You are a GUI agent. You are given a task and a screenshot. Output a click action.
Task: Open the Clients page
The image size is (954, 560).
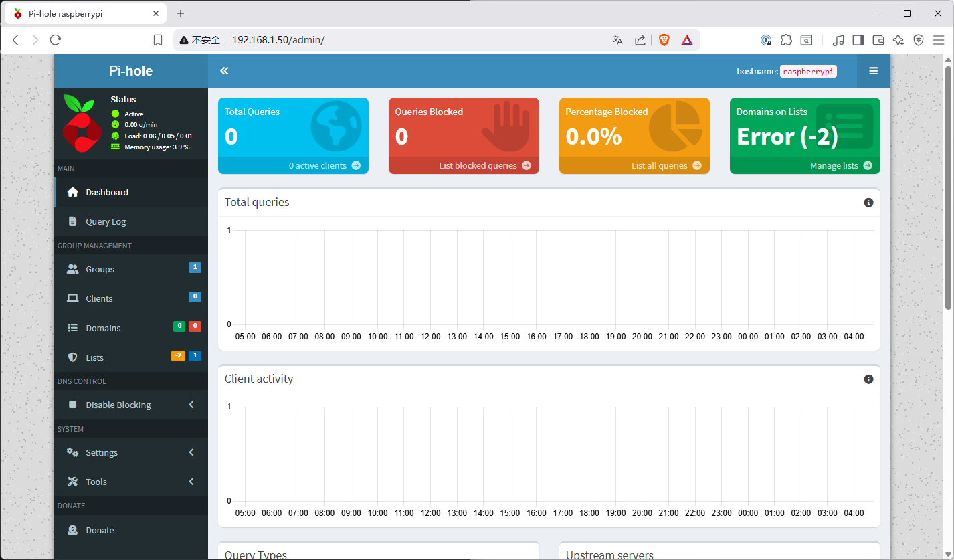[x=131, y=298]
